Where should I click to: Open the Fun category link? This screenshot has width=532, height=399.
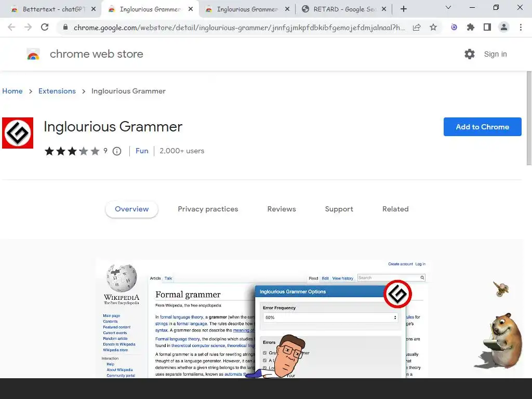point(142,151)
